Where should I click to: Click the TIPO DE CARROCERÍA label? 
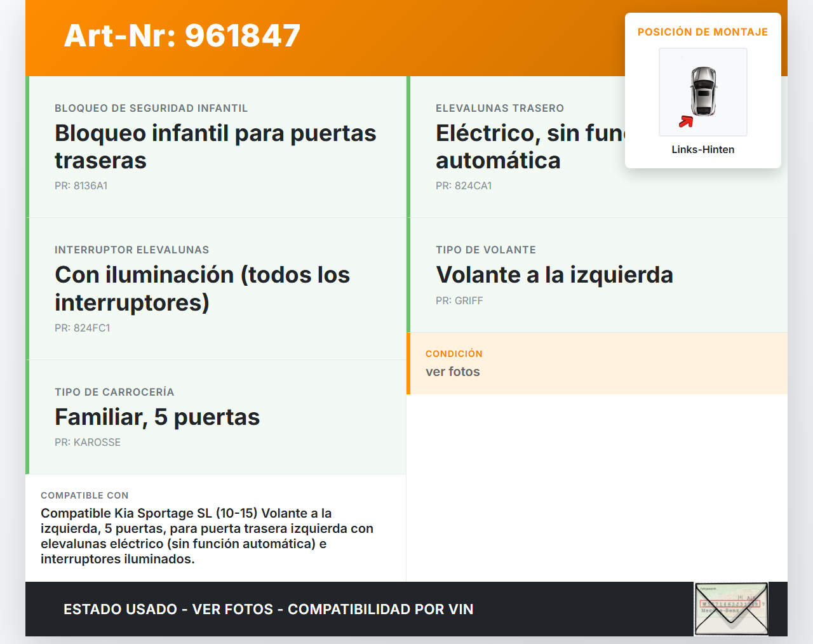click(114, 392)
